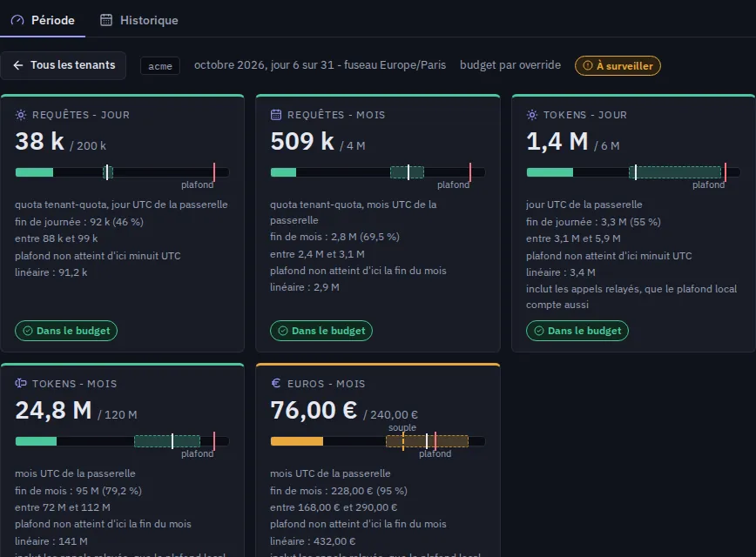The height and width of the screenshot is (557, 756).
Task: Click the 'souple' marker label in Euros card
Action: [402, 427]
